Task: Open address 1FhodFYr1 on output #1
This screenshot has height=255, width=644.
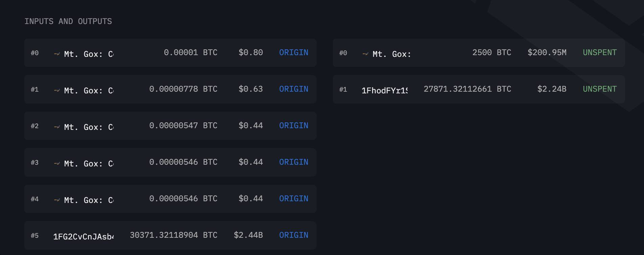Action: click(x=385, y=90)
